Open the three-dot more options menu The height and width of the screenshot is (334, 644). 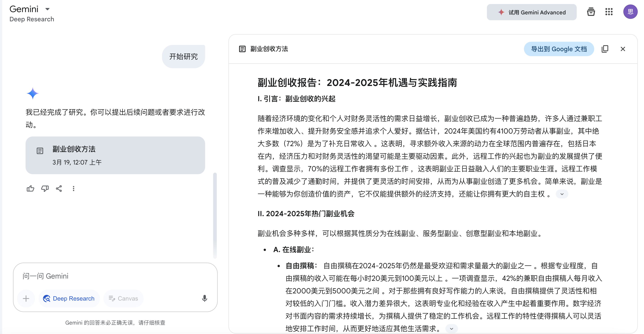click(x=74, y=189)
